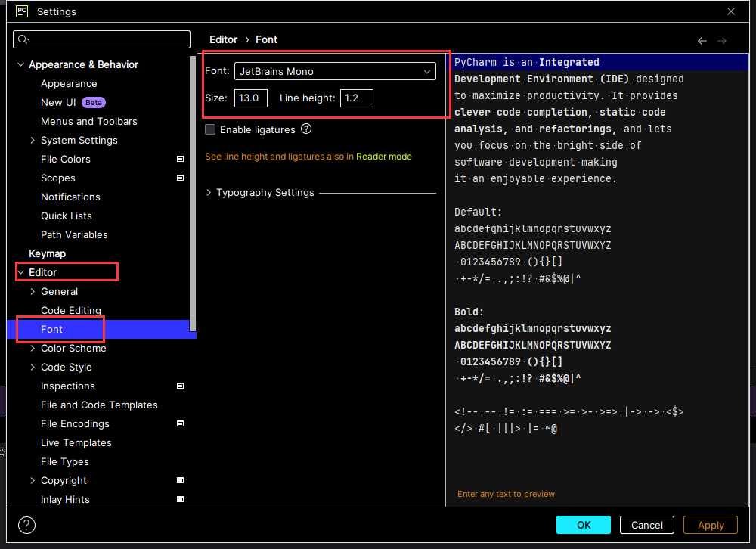Select Notifications item
The width and height of the screenshot is (756, 549).
tap(70, 197)
